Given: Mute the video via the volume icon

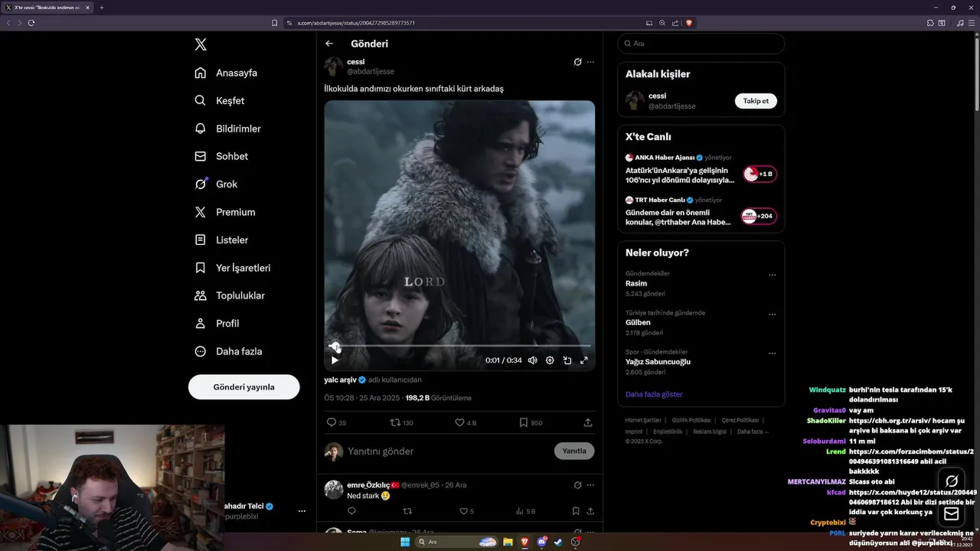Looking at the screenshot, I should point(532,360).
